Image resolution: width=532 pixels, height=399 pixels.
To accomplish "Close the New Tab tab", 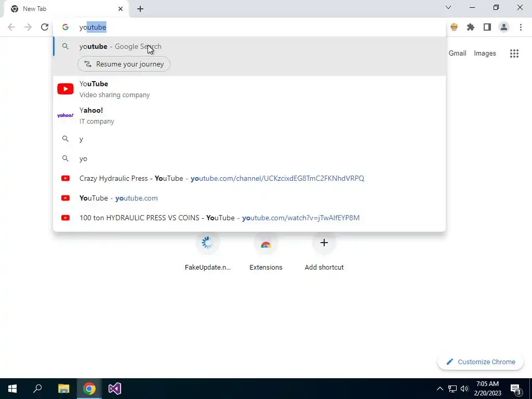I will click(121, 9).
